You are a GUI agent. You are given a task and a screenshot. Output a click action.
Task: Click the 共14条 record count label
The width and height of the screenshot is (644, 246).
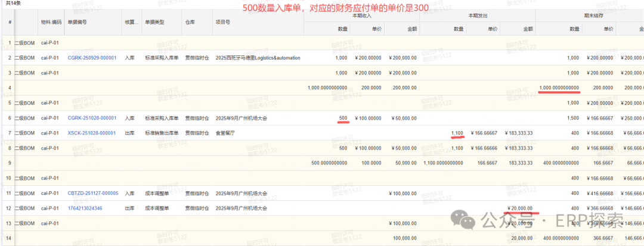click(x=13, y=3)
